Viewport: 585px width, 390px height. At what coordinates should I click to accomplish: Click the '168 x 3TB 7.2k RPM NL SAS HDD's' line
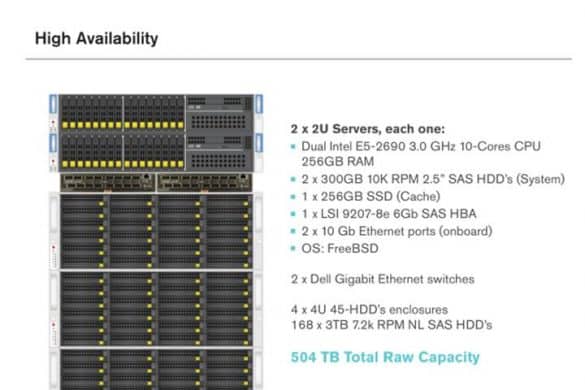pyautogui.click(x=391, y=325)
